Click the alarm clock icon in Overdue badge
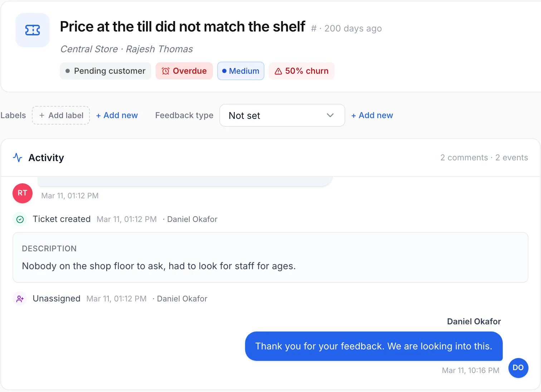Image resolution: width=541 pixels, height=392 pixels. pyautogui.click(x=165, y=71)
